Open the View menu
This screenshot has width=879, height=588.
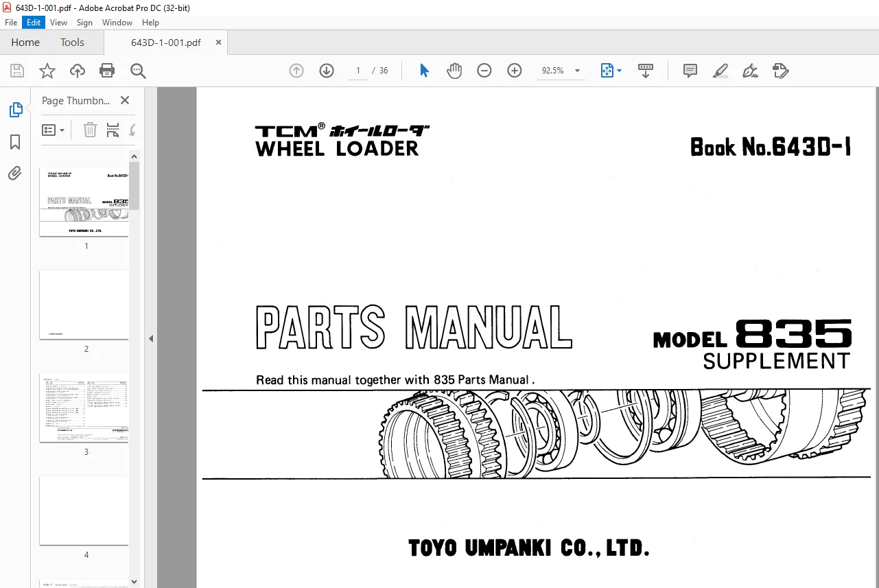coord(59,23)
